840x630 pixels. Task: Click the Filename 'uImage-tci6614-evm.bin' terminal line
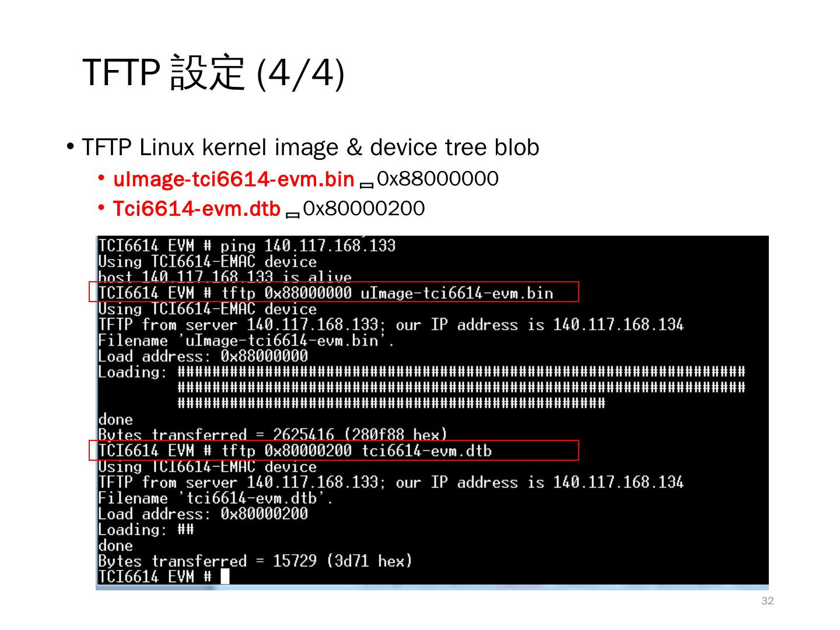[x=246, y=340]
